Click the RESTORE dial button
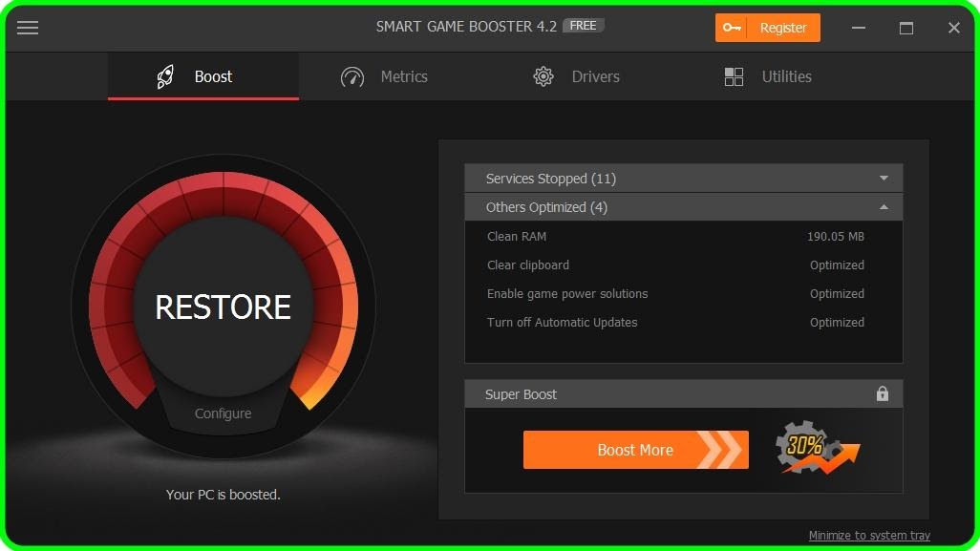 pos(224,307)
